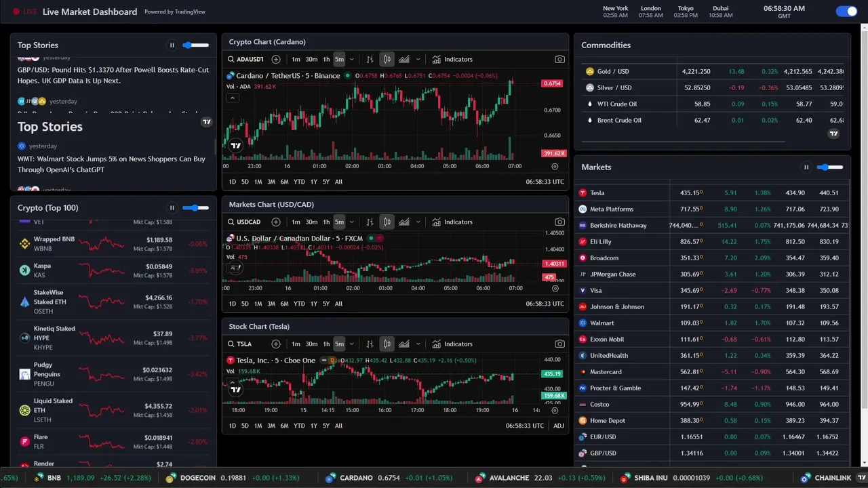Select 5m interval on Tesla chart
The width and height of the screenshot is (868, 488).
point(339,344)
